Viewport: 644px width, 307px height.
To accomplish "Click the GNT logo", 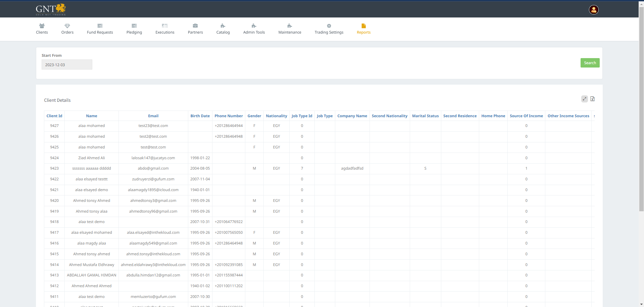I will pos(51,9).
